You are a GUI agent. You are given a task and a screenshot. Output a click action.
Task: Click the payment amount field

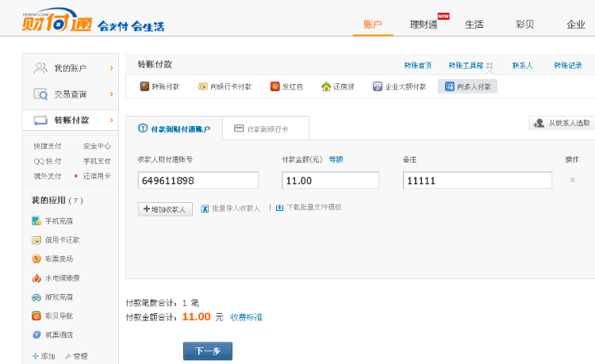330,180
